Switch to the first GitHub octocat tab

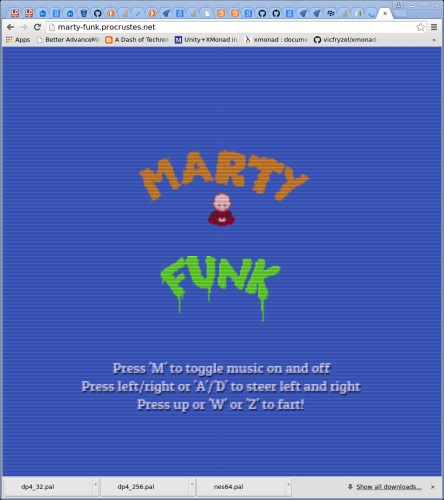click(97, 13)
